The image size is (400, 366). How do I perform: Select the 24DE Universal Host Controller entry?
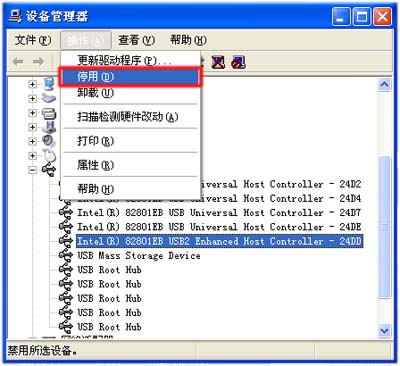coord(219,227)
